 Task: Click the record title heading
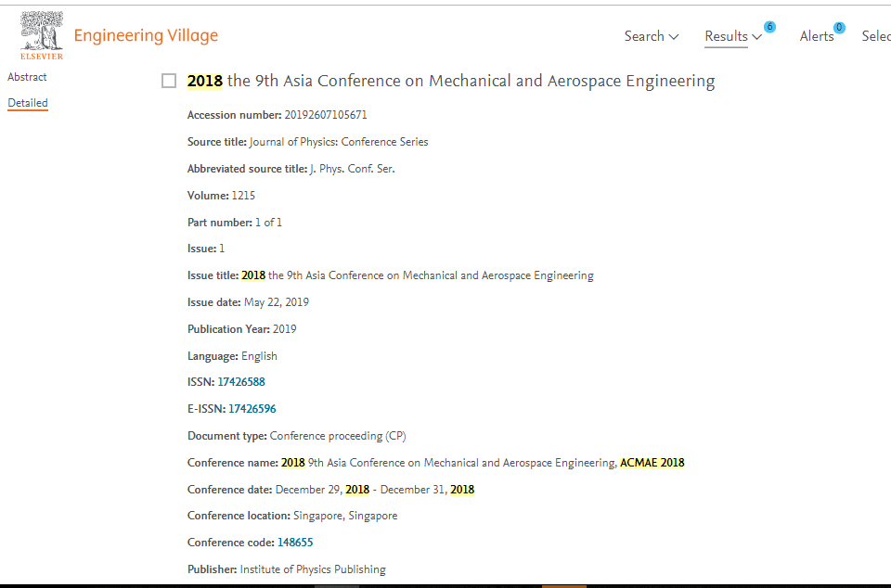[451, 81]
